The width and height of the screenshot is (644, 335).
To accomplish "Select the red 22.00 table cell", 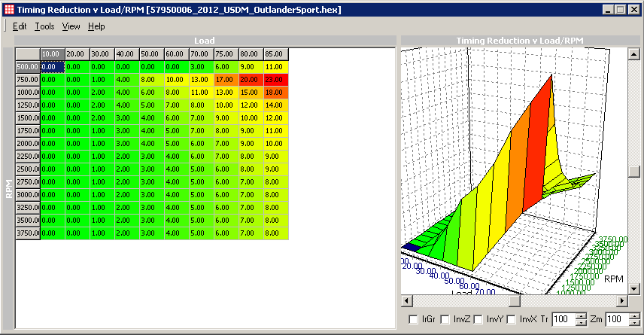I will click(276, 79).
